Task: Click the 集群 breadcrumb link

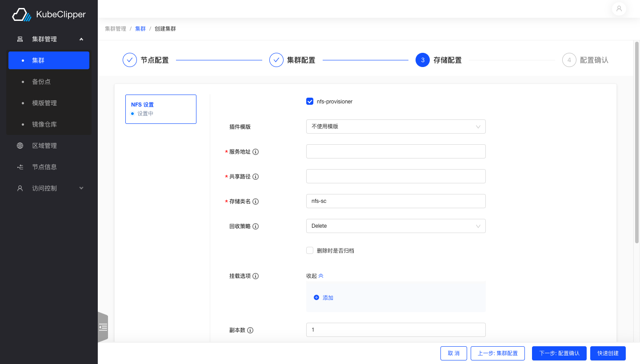Action: (140, 29)
